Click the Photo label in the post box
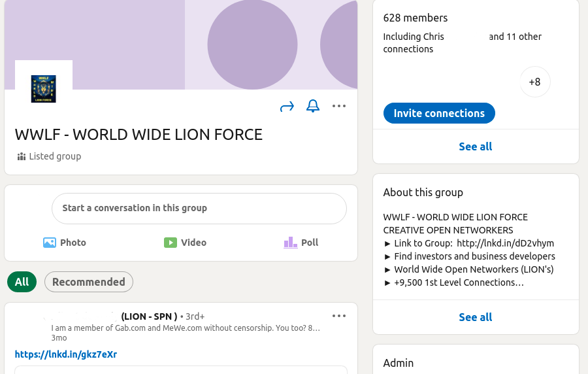The image size is (588, 374). tap(73, 243)
